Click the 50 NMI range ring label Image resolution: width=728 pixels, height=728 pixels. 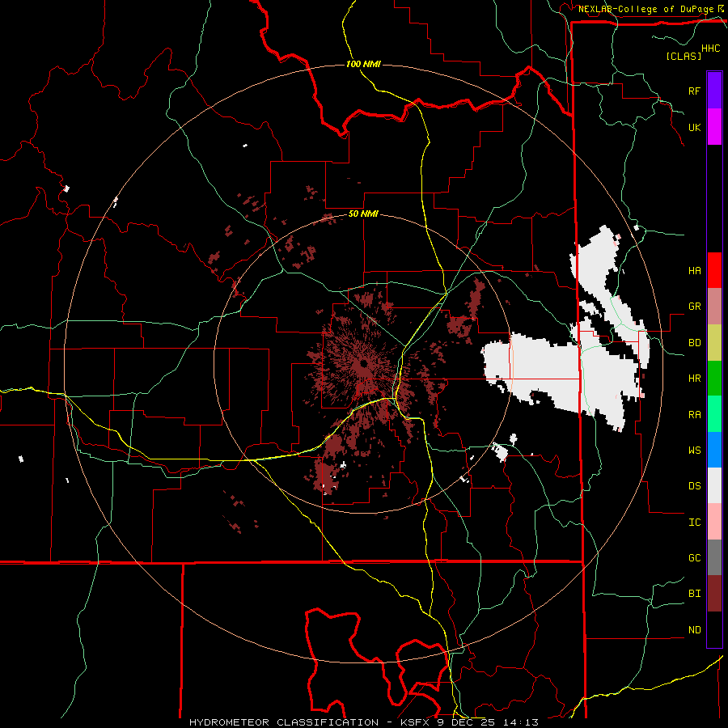[363, 214]
